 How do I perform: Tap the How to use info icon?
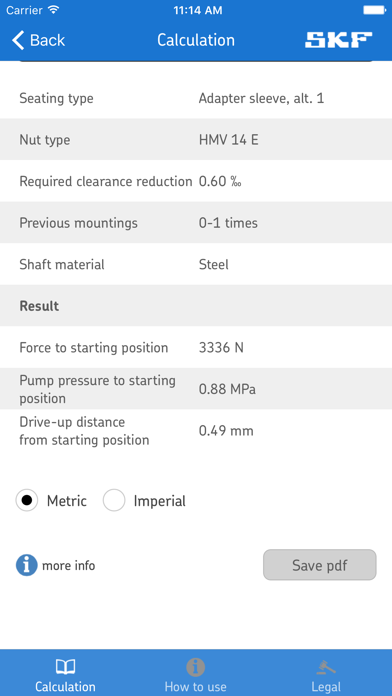point(195,667)
